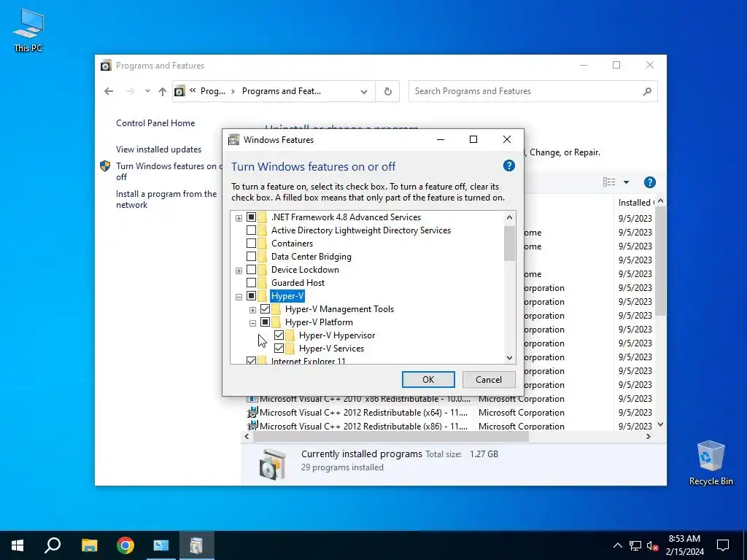Click the breadcrumb chevron before Prog...
Image resolution: width=747 pixels, height=560 pixels.
click(193, 90)
